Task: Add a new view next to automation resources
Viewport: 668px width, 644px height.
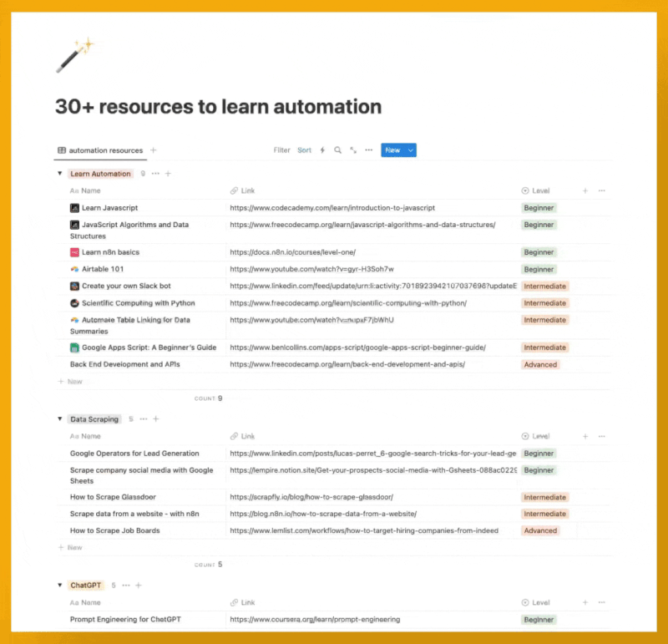Action: [154, 150]
